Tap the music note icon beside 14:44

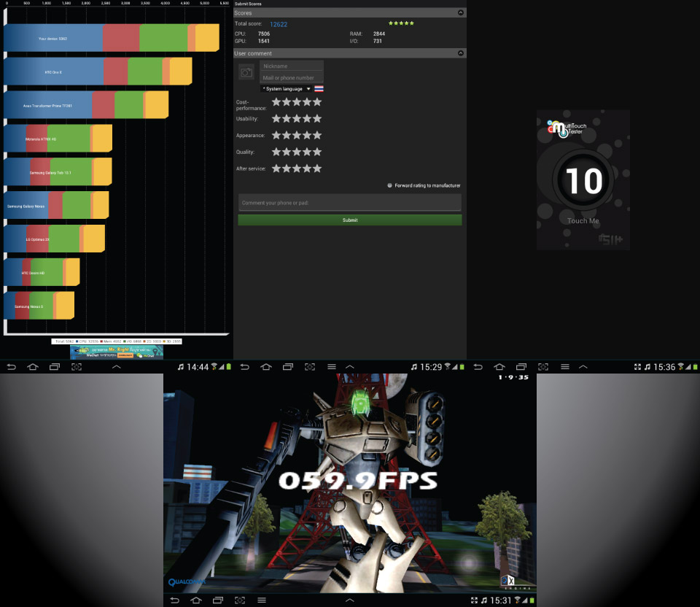(180, 367)
